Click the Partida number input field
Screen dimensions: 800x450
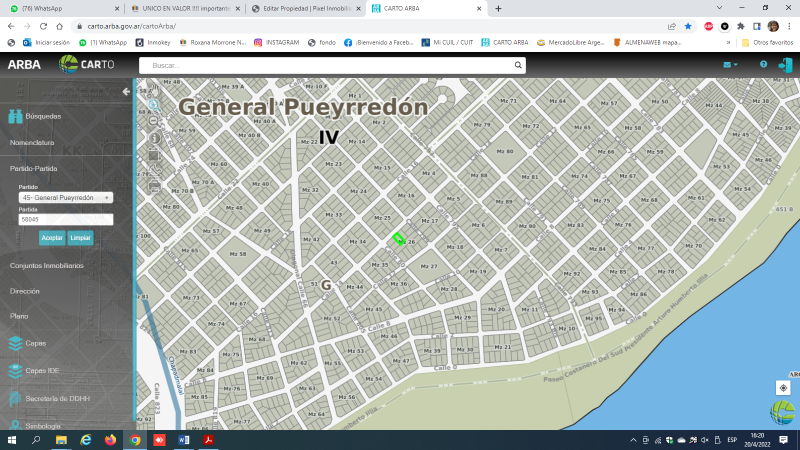66,219
